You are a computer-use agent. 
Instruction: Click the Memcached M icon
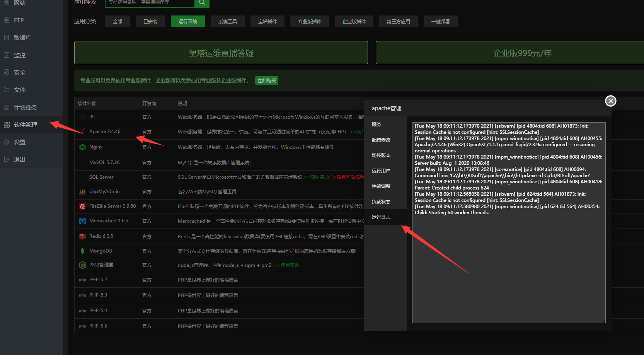82,221
